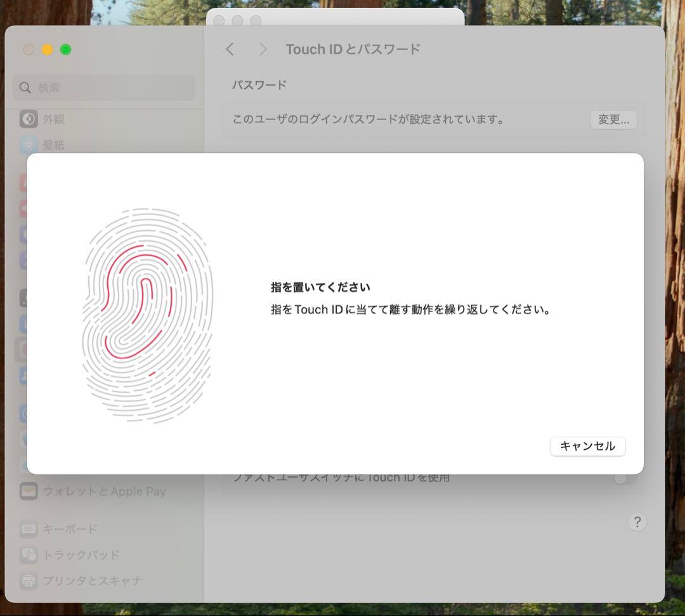The image size is (685, 616).
Task: Toggle fast user switching Touch ID switch
Action: (x=625, y=478)
